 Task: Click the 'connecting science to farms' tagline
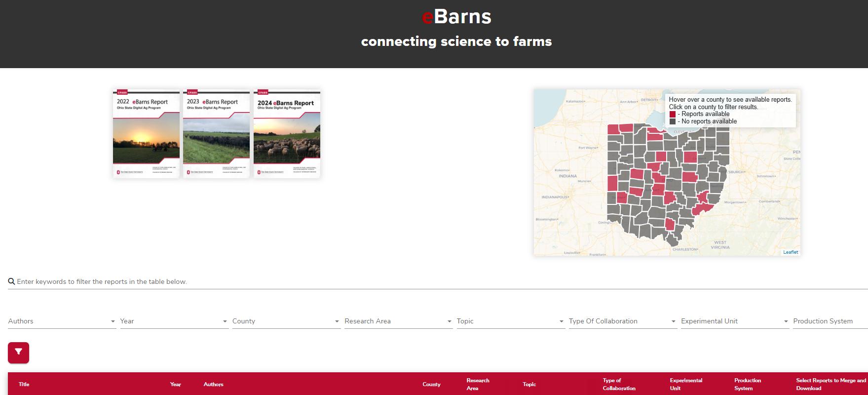456,41
